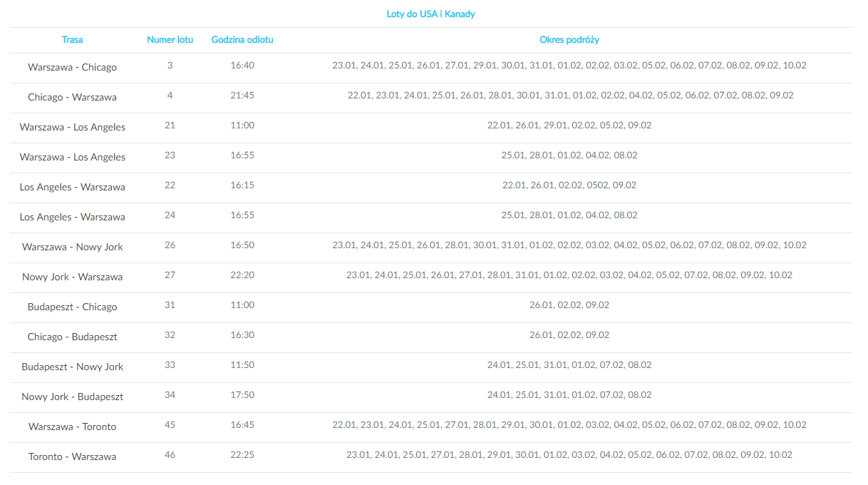Select the 21:45 departure time
This screenshot has width=868, height=485.
tap(242, 96)
